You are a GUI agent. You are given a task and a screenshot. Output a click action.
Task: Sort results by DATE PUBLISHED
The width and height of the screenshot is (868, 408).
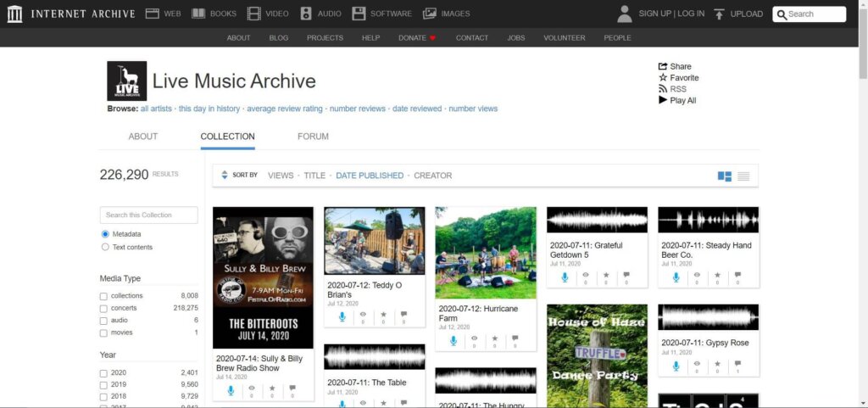tap(370, 176)
